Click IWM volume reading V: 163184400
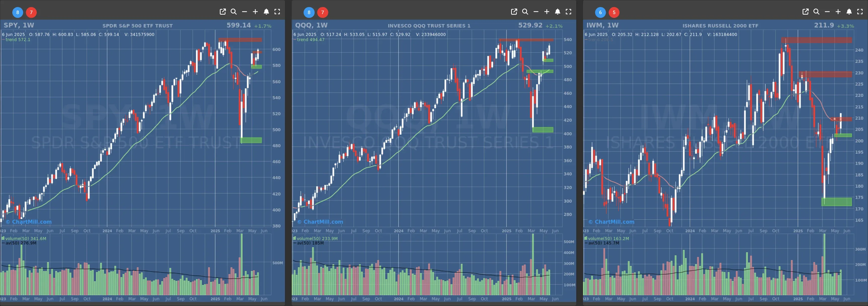Viewport: 868px width, 306px height. (722, 35)
